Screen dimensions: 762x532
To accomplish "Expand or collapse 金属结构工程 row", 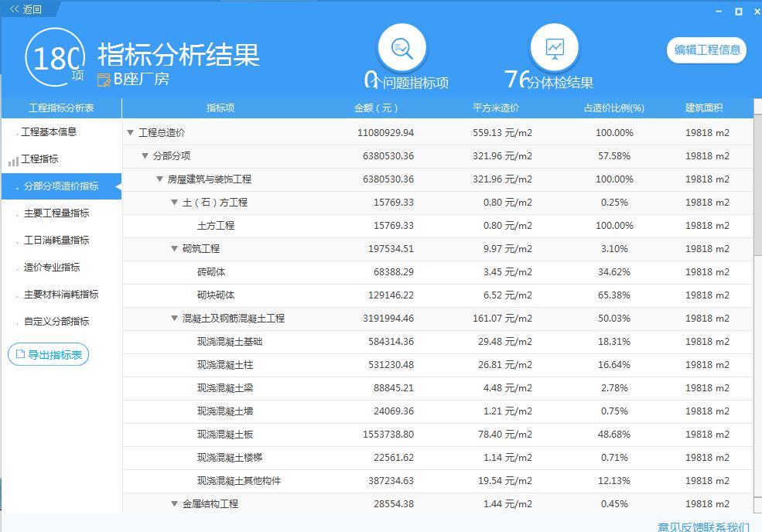I will click(174, 504).
